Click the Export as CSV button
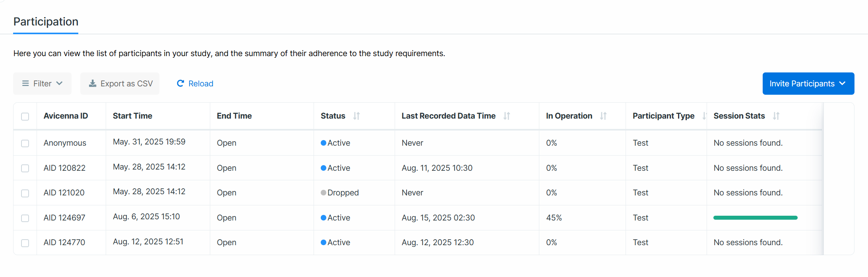 (x=120, y=84)
